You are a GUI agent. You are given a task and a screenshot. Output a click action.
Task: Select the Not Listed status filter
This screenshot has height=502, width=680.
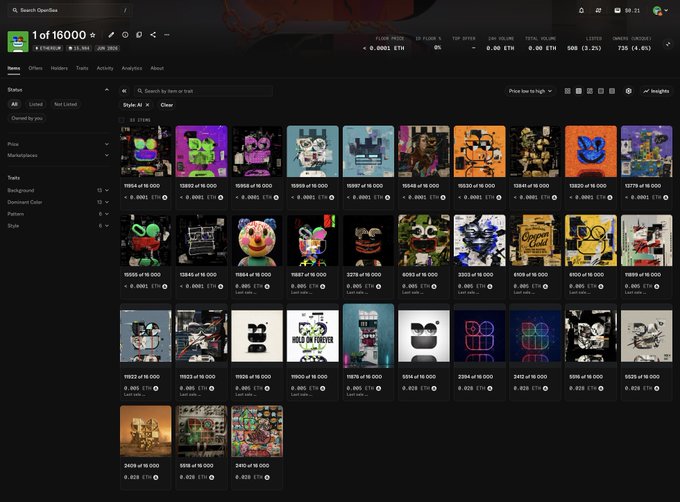pos(65,104)
